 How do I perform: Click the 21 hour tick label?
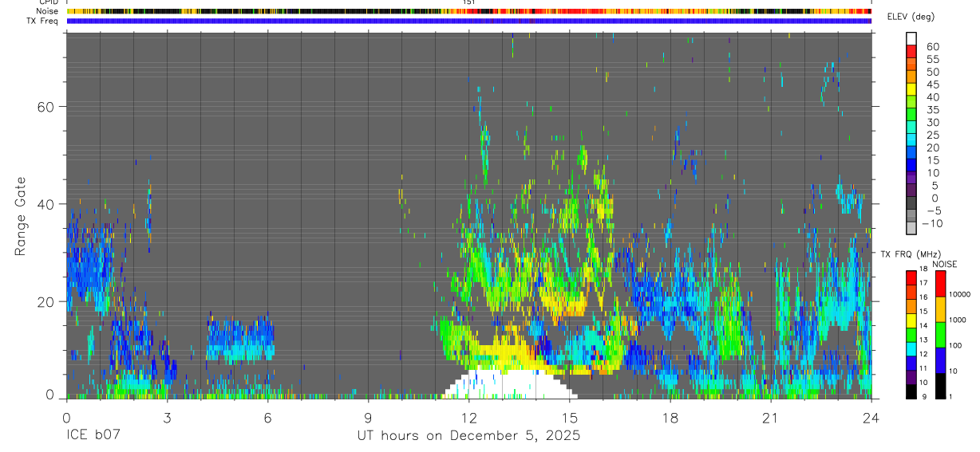(x=770, y=419)
